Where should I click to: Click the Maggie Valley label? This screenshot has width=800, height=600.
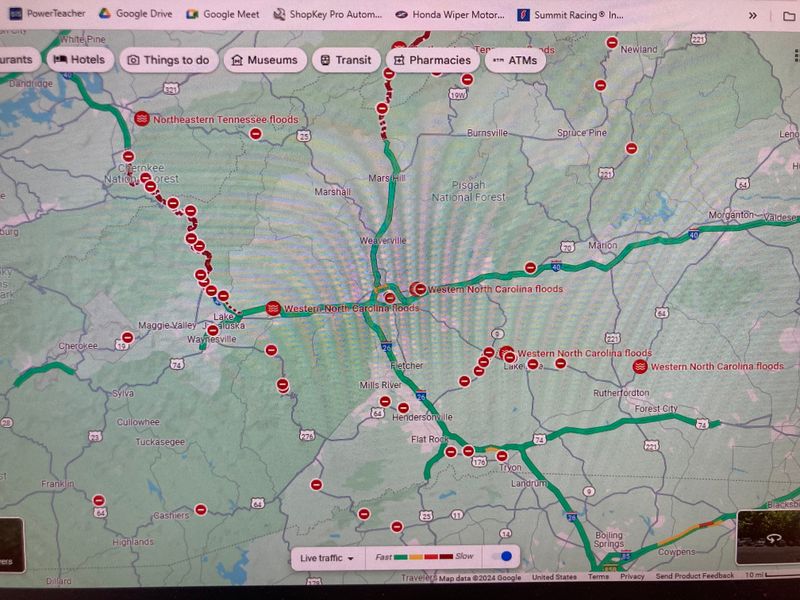tap(167, 325)
